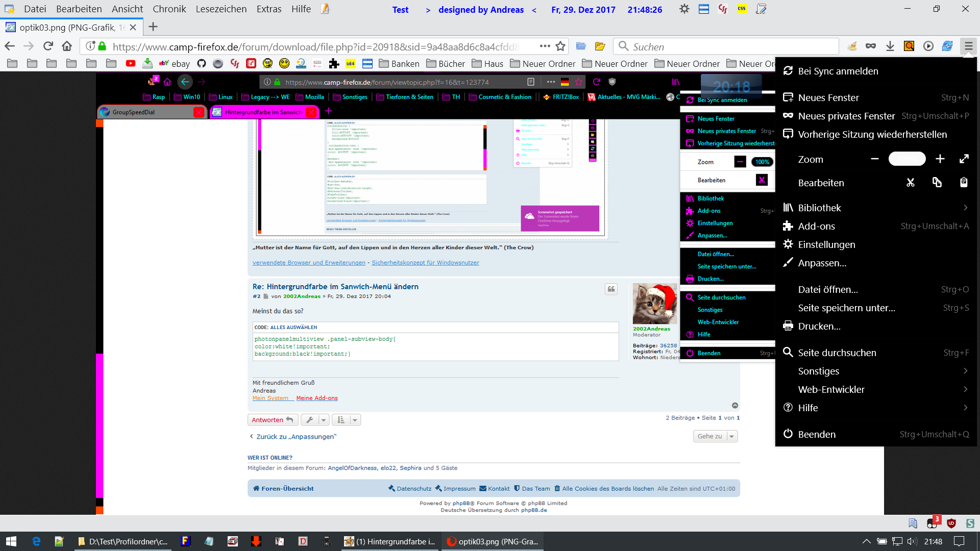The height and width of the screenshot is (551, 980).
Task: Open the Lesezeichen menu
Action: pos(221,9)
